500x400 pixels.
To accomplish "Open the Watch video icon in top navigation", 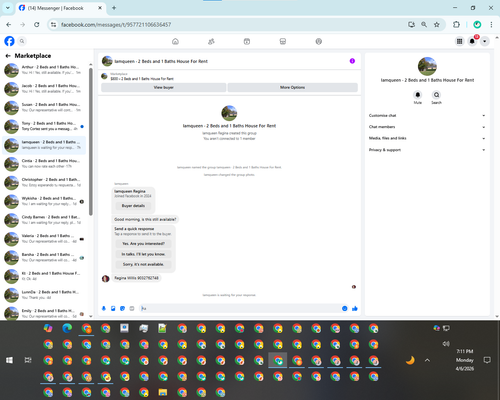I will (x=247, y=41).
